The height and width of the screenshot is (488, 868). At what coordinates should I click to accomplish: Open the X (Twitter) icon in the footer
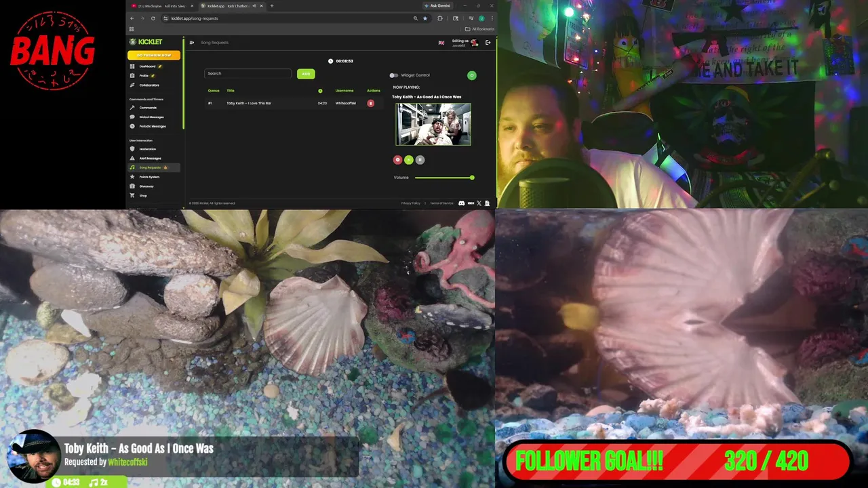[479, 203]
